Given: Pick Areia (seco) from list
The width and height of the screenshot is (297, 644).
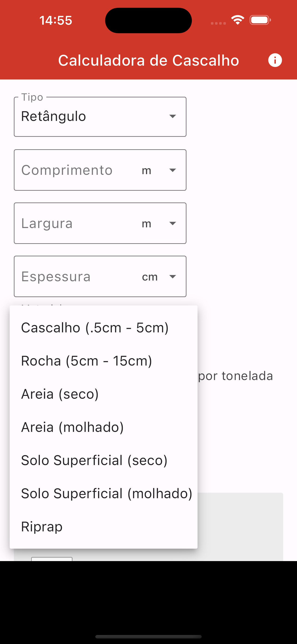Looking at the screenshot, I should pyautogui.click(x=104, y=394).
